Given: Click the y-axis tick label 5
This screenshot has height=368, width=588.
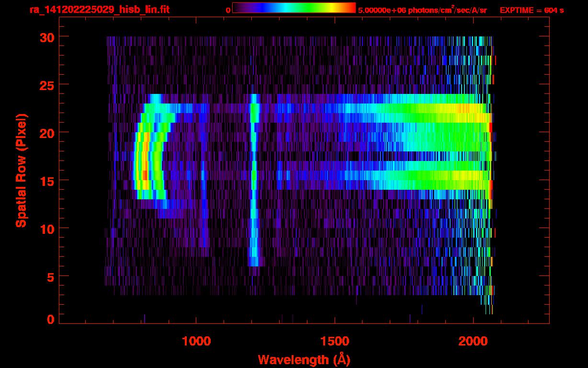Looking at the screenshot, I should (51, 276).
